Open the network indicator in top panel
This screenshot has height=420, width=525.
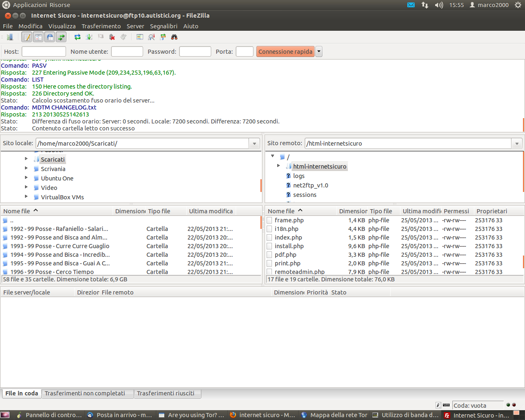(x=425, y=5)
